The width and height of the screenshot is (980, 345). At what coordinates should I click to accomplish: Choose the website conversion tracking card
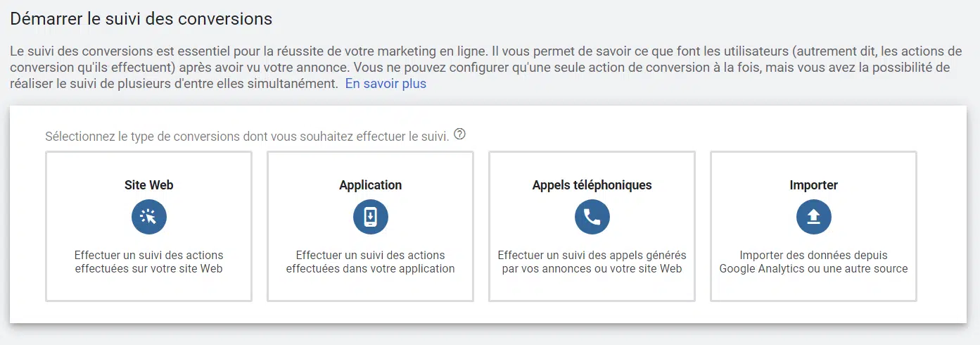(x=149, y=227)
